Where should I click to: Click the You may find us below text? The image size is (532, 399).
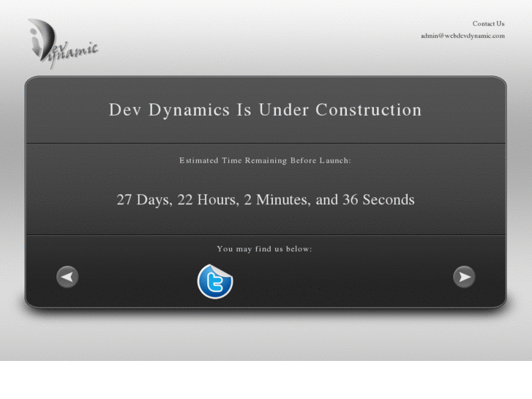[264, 249]
